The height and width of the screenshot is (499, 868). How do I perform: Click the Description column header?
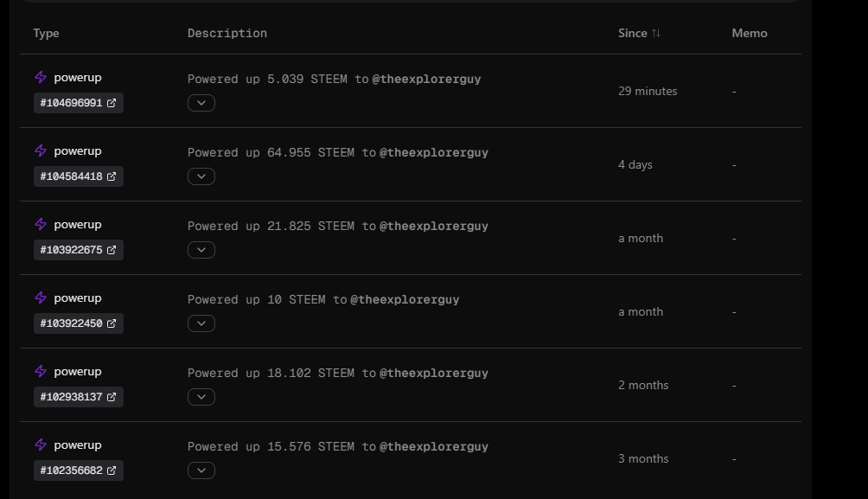click(x=227, y=33)
